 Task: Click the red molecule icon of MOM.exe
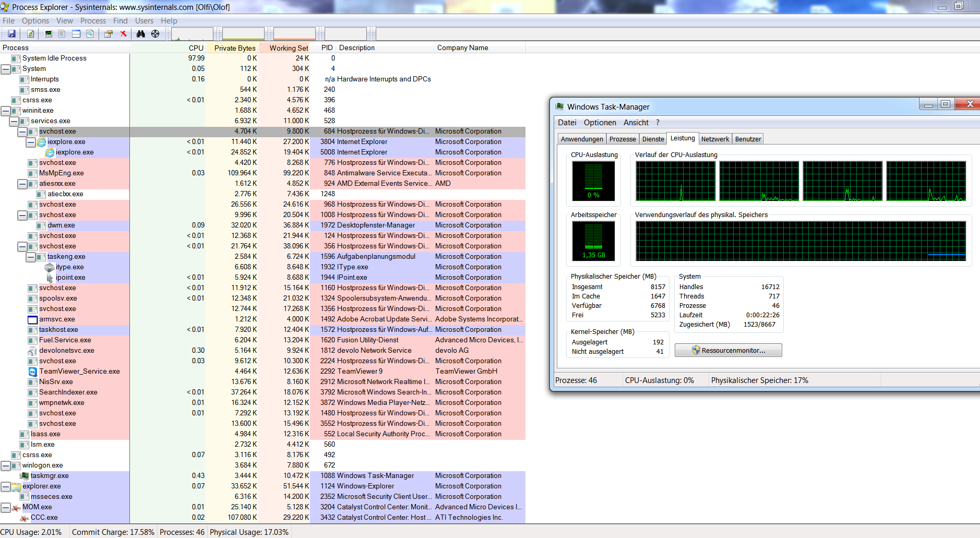point(16,507)
